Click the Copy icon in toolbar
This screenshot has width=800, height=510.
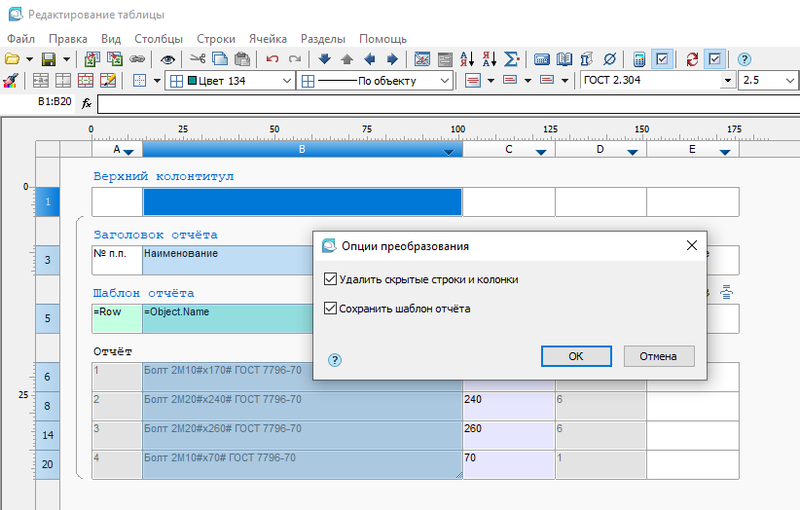point(220,59)
